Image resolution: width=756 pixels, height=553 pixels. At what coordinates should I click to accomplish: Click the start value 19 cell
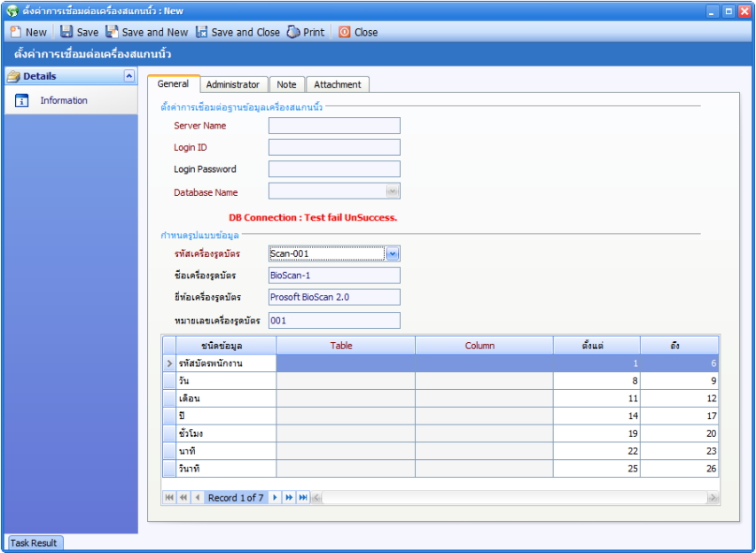click(596, 433)
